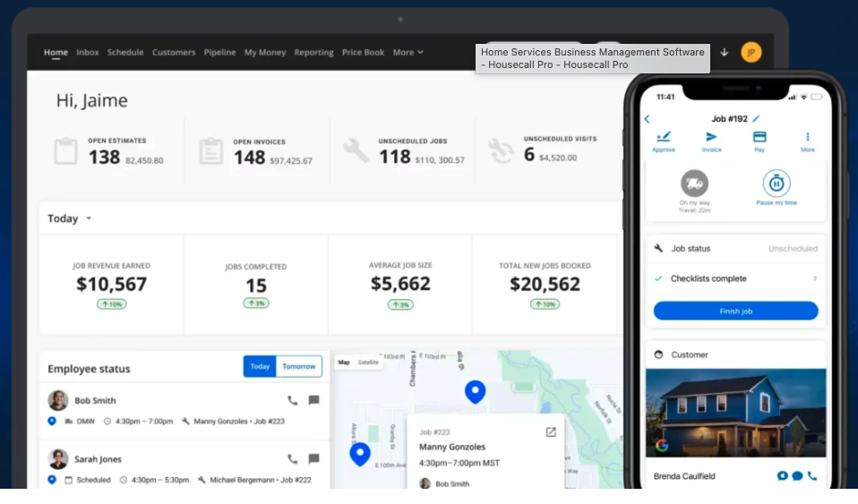The height and width of the screenshot is (504, 858).
Task: Expand Checklists complete row chevron
Action: pos(815,278)
